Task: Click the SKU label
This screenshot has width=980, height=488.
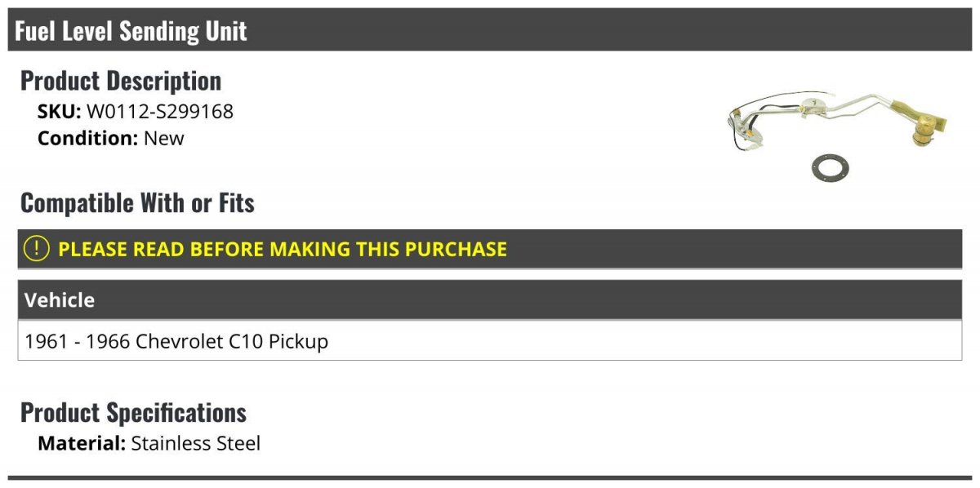Action: tap(60, 112)
